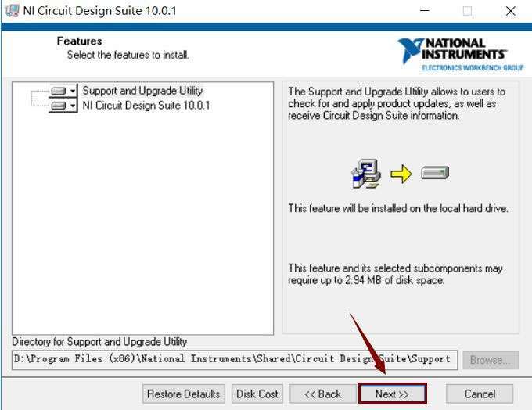
Task: Click the hard drive icon beside NI Circuit Design Suite 10.0.1
Action: point(59,106)
